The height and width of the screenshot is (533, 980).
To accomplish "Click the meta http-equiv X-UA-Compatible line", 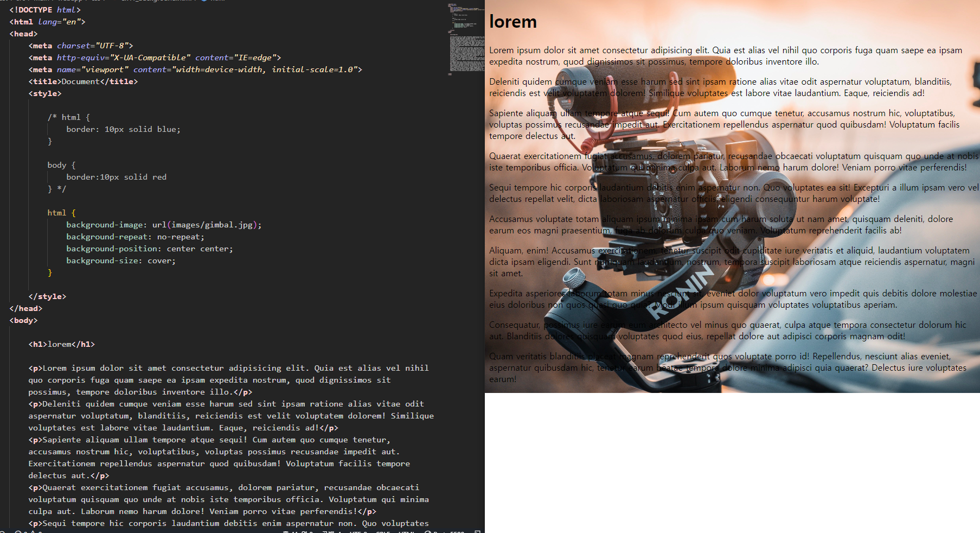I will pos(155,58).
